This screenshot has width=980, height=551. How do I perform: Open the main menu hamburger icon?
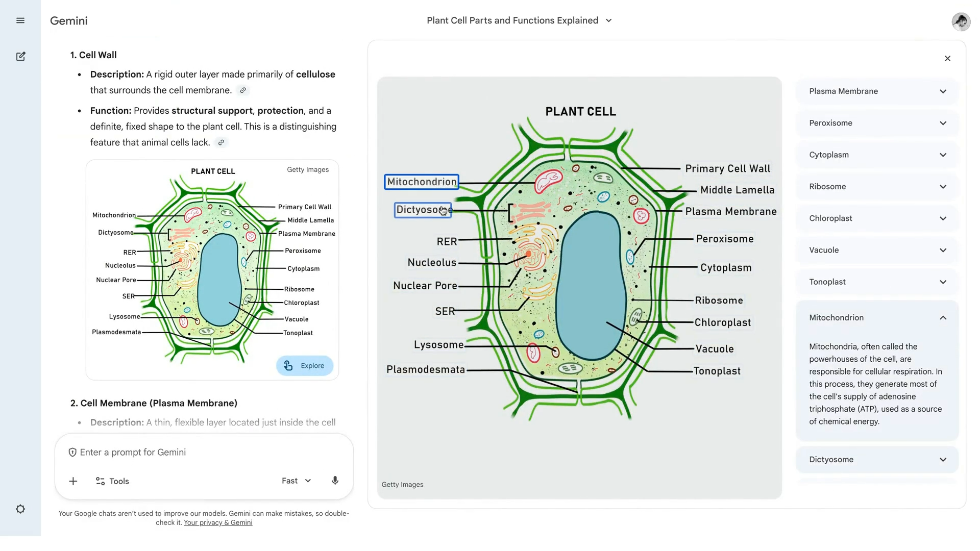pyautogui.click(x=20, y=20)
